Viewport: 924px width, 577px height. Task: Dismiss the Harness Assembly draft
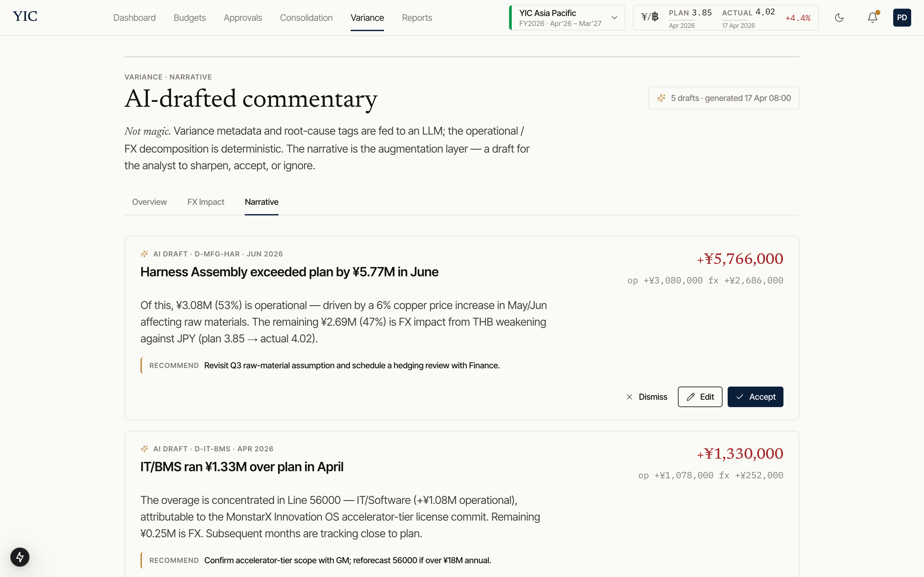647,397
